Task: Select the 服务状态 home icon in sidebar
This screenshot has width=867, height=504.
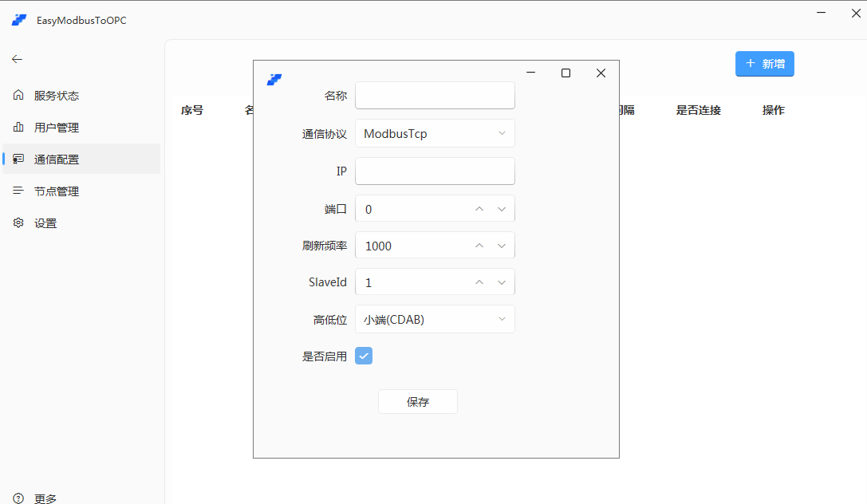Action: (x=18, y=95)
